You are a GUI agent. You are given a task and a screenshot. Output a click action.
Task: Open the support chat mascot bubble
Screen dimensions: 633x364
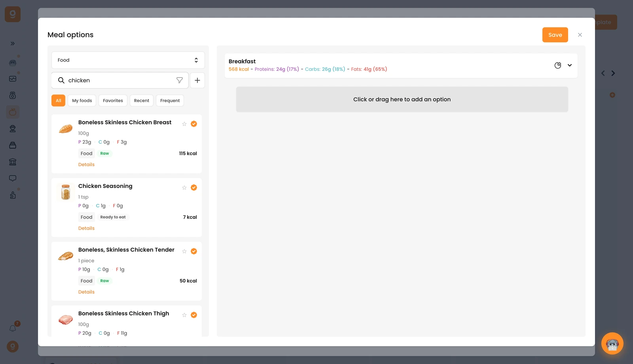(612, 343)
